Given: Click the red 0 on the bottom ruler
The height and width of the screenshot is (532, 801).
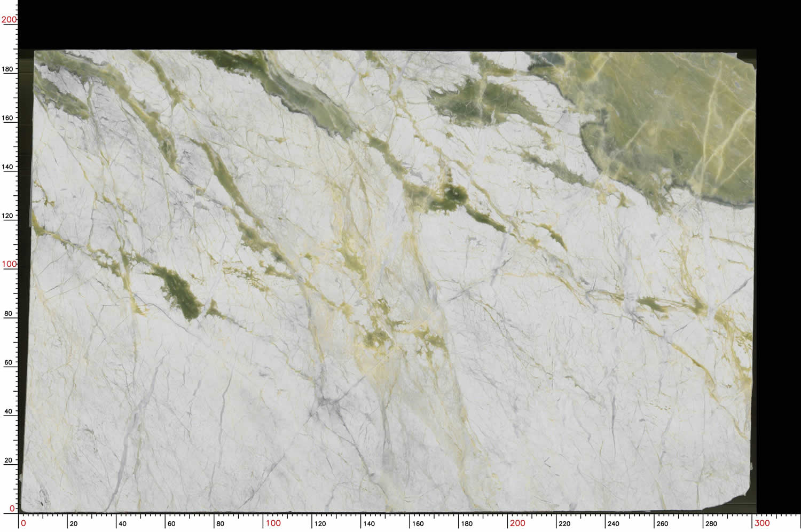Looking at the screenshot, I should pos(23,523).
